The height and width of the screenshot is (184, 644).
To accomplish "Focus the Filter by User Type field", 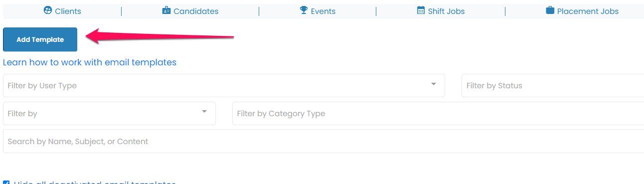I will coord(224,85).
